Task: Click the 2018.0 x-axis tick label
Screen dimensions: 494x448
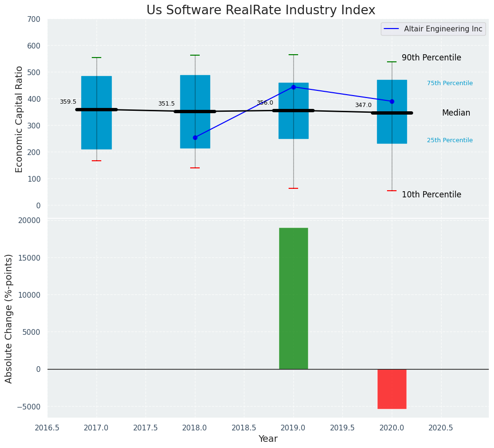Action: click(x=195, y=428)
